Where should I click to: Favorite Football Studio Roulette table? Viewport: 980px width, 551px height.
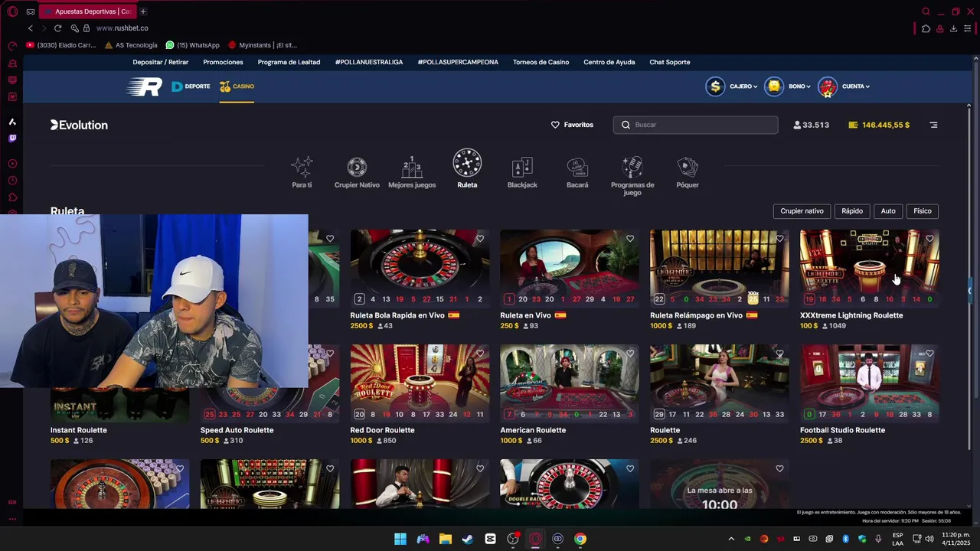(929, 354)
